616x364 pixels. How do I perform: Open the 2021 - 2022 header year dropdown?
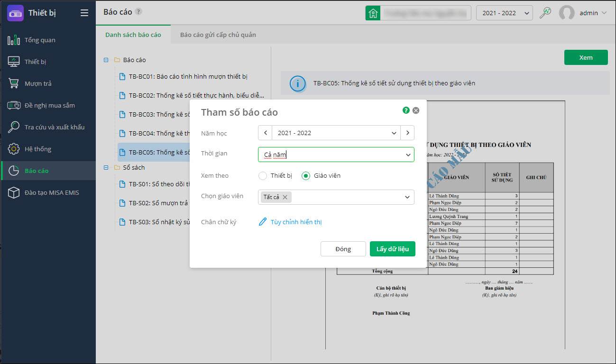coord(505,13)
